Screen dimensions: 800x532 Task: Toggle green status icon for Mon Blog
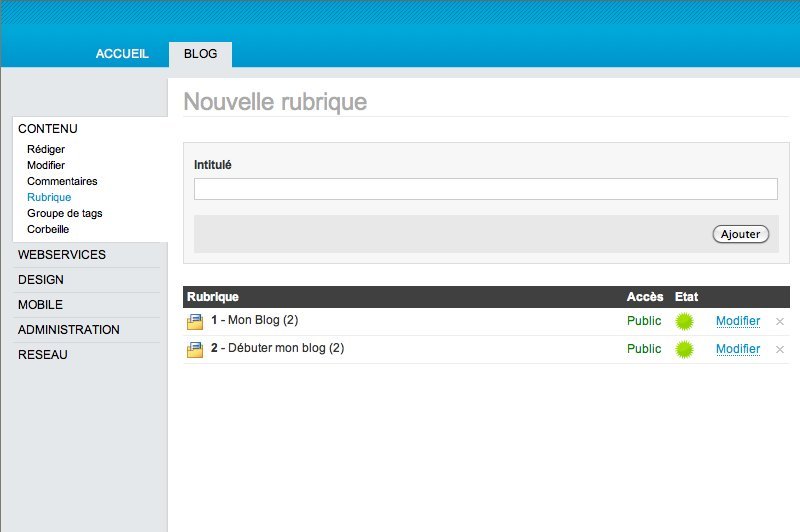tap(685, 321)
